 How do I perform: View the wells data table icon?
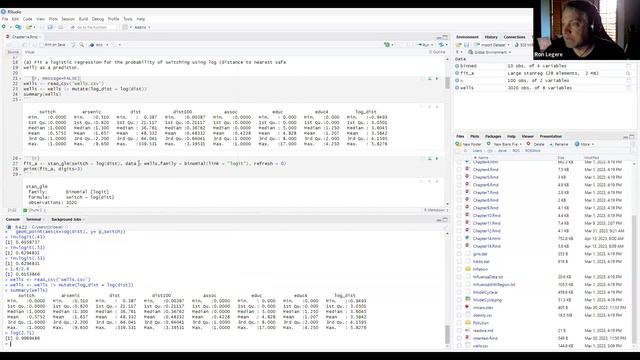(x=628, y=88)
